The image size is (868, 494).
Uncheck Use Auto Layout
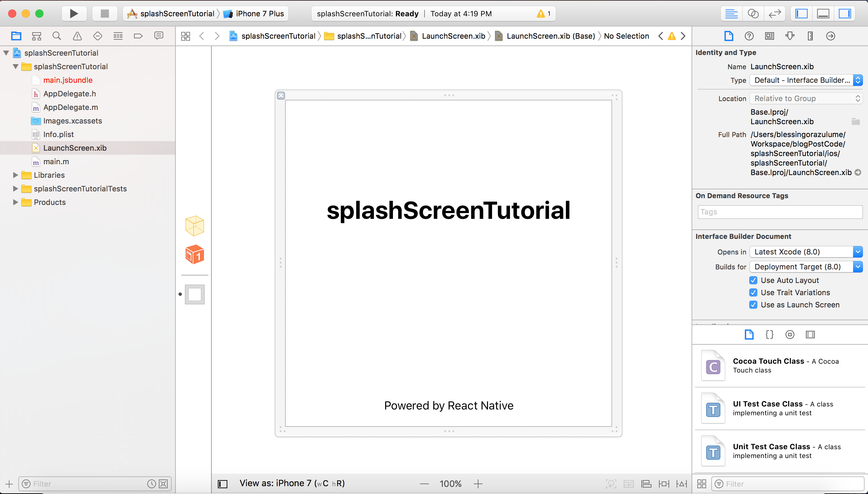coord(753,280)
